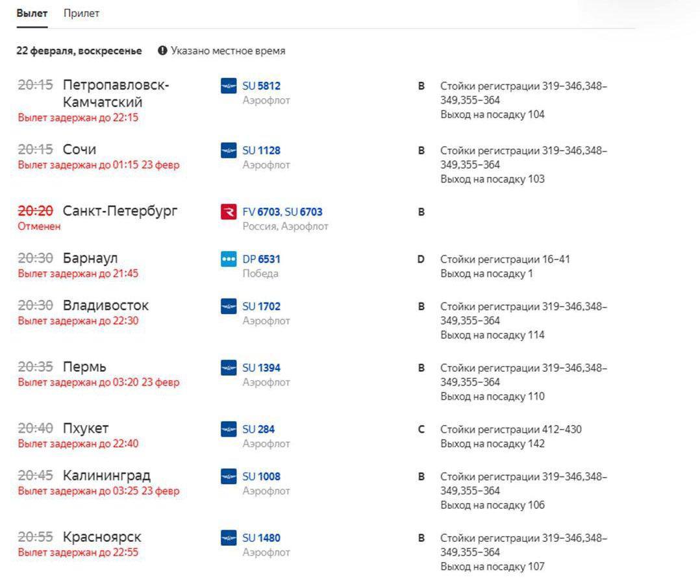Viewport: 700px width, 588px height.
Task: Click the cancelled Санкт-Петербург flight
Action: [x=119, y=212]
